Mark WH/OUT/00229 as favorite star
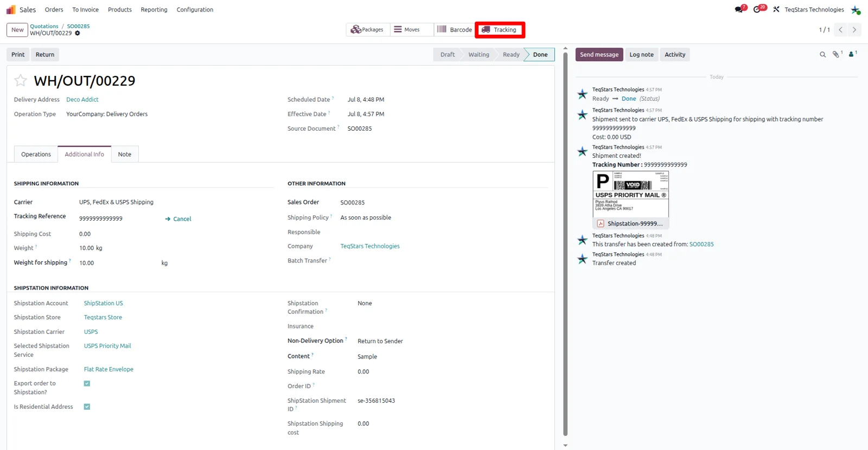Image resolution: width=868 pixels, height=450 pixels. 21,81
